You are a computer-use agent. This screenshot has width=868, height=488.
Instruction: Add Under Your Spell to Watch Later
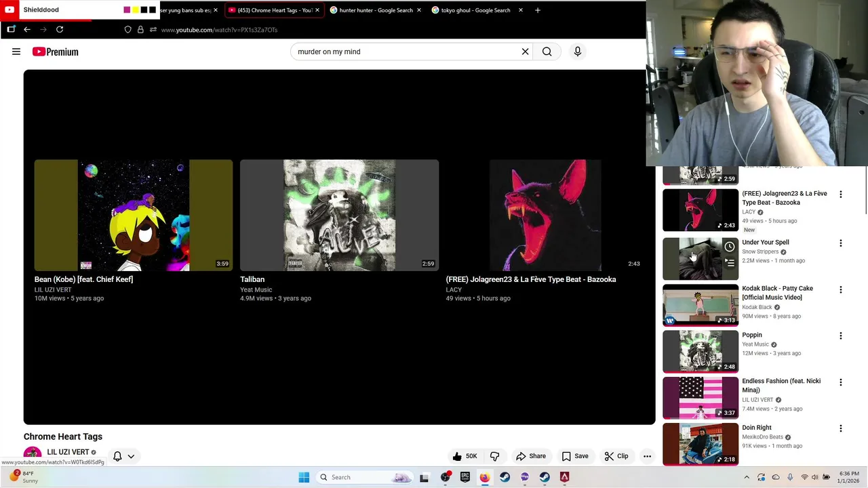(729, 247)
